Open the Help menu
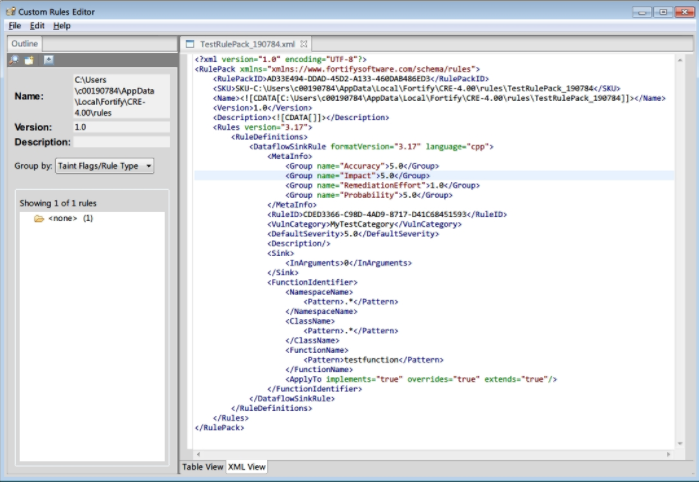699x482 pixels. [62, 25]
